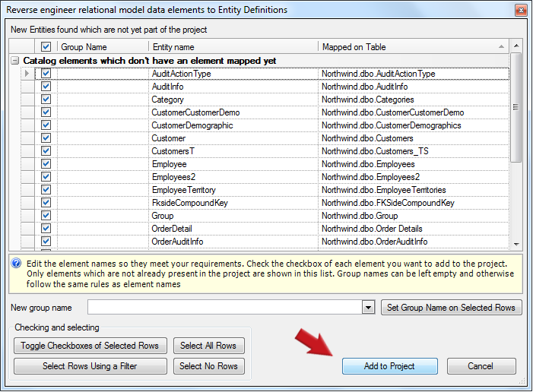
Task: Click the row indicator arrow for AuditActionType
Action: [27, 74]
